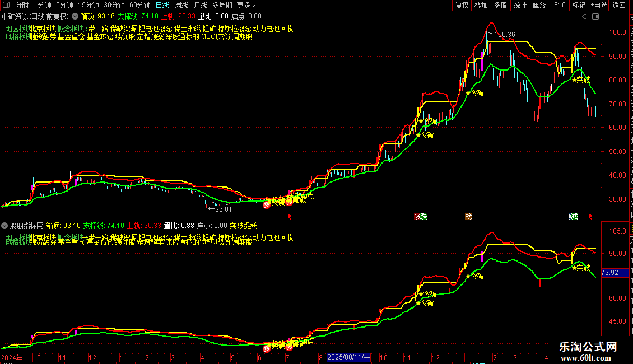Open the F10 company info

tap(560, 5)
